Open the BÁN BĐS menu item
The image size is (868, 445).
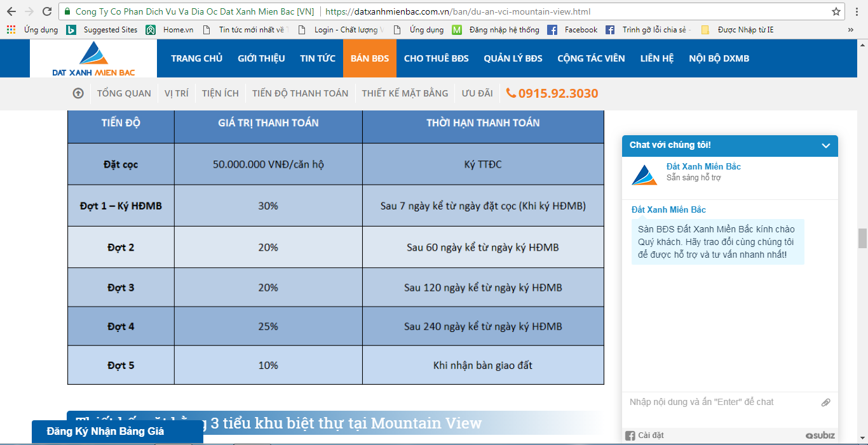click(369, 58)
